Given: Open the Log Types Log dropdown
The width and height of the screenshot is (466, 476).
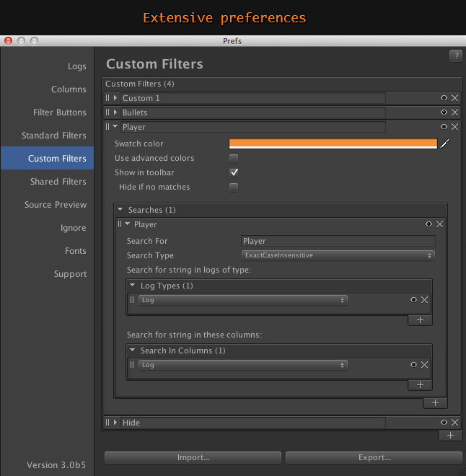Looking at the screenshot, I should [243, 300].
